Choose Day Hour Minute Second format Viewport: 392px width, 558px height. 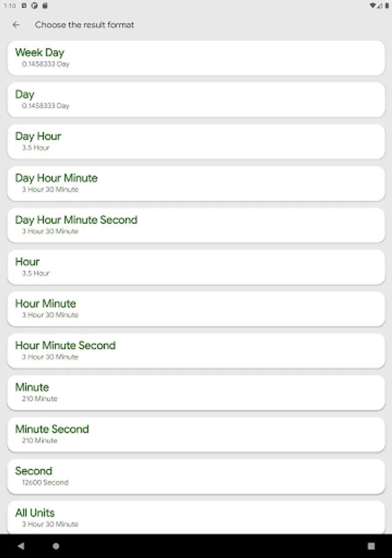pos(196,225)
